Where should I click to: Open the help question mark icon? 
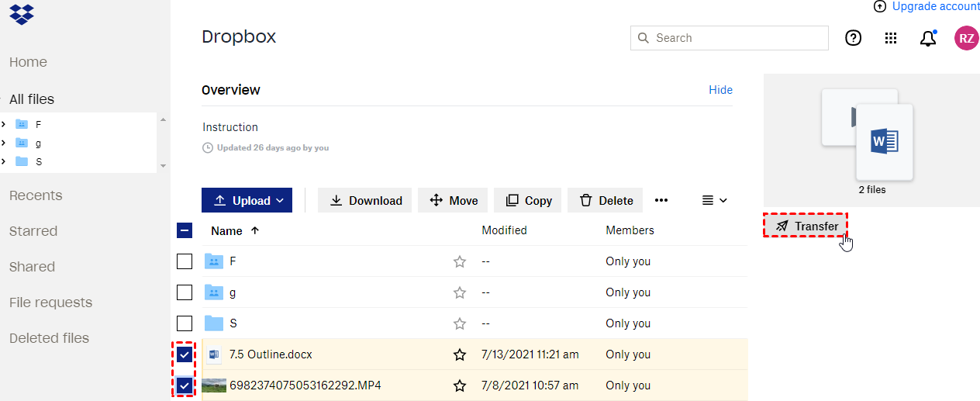coord(853,38)
